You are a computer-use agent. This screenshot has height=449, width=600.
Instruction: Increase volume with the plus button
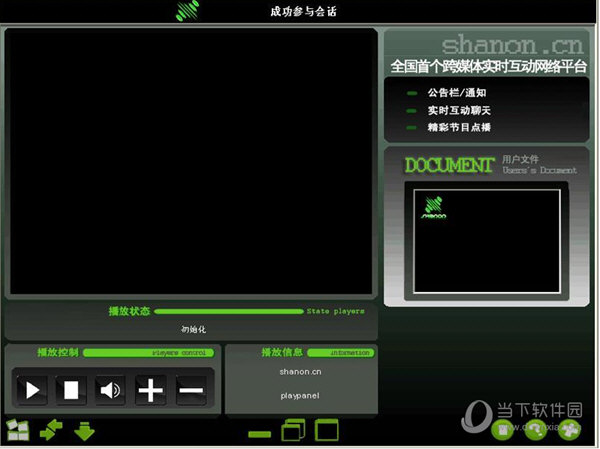(150, 390)
